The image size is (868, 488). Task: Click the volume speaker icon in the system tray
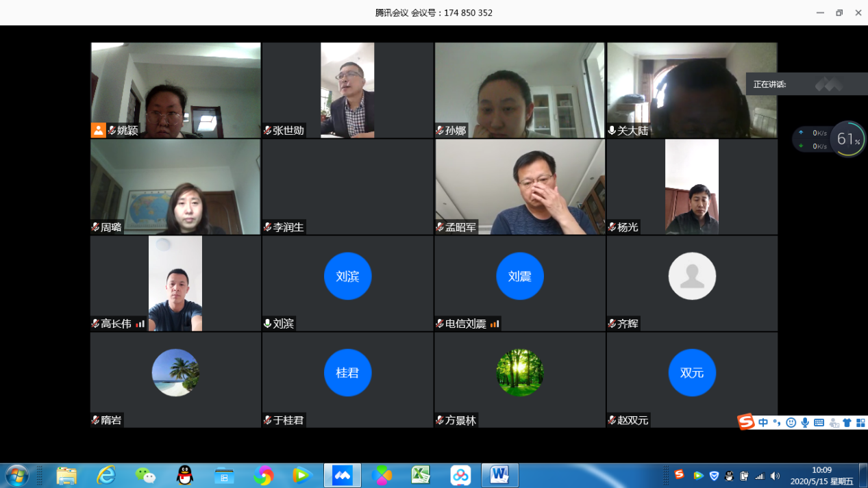pyautogui.click(x=776, y=476)
